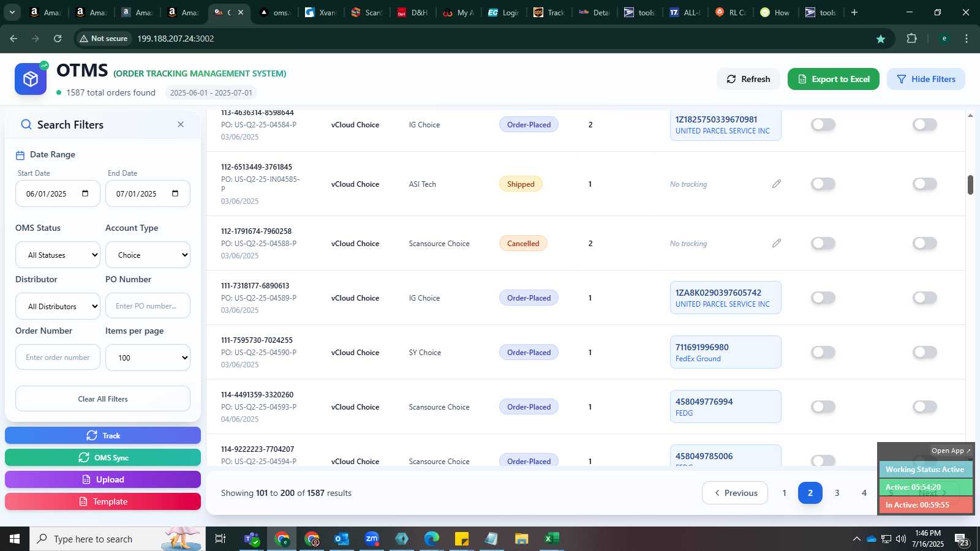Toggle first switch for order 112-6513449-3761845

[823, 184]
